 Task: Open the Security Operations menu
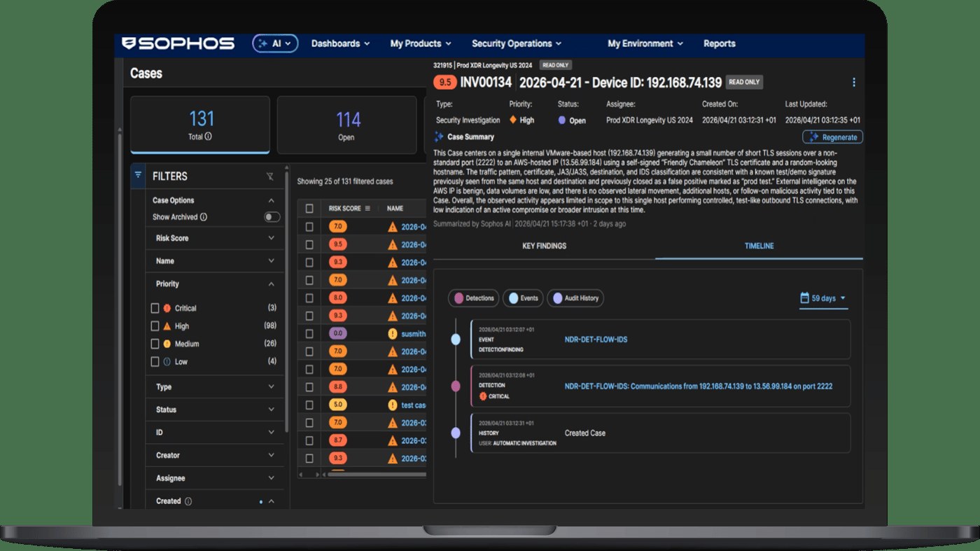tap(517, 43)
